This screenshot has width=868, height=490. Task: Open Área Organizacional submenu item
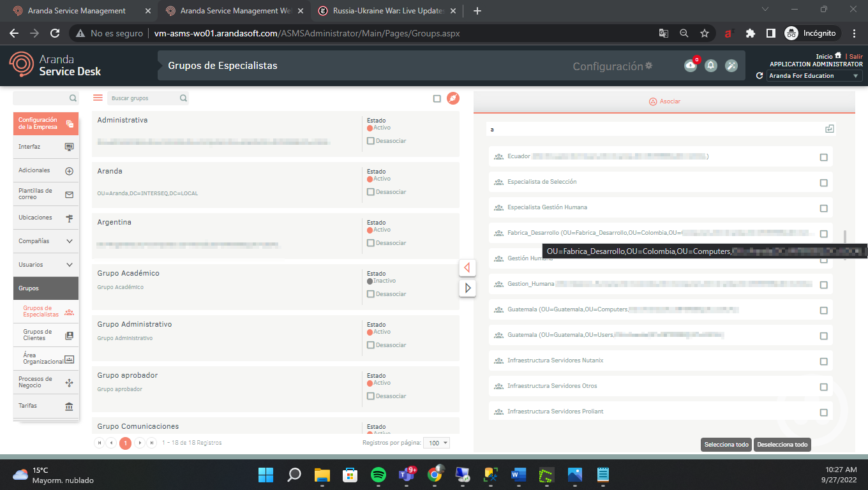(x=46, y=359)
